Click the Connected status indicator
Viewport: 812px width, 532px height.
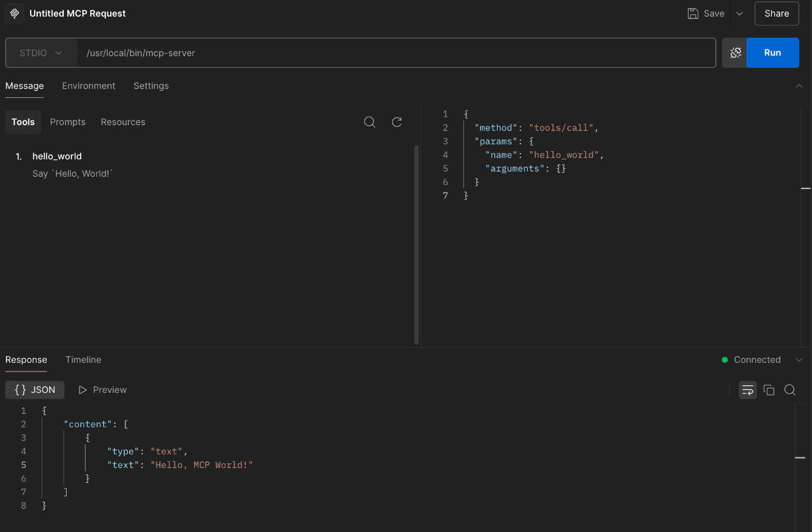751,360
